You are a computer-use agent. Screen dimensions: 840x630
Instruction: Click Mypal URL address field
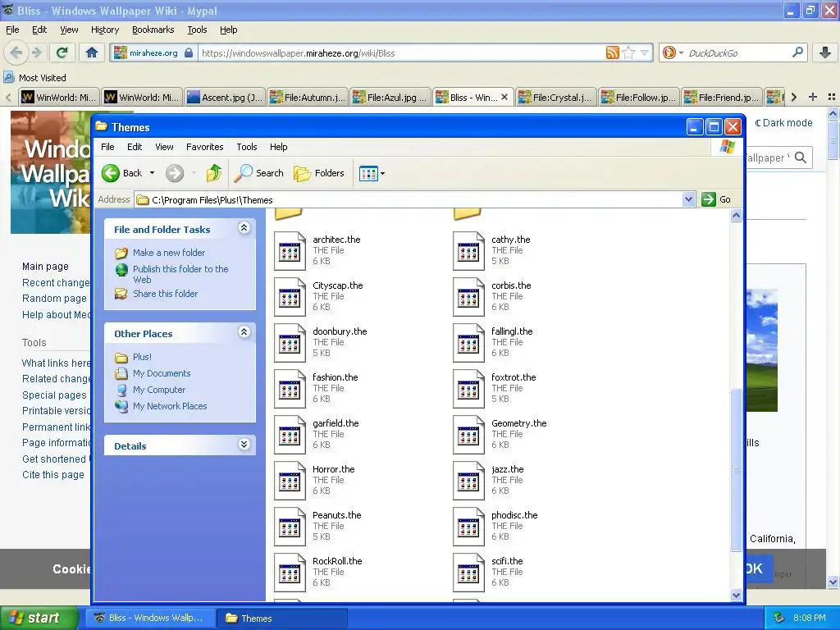[x=402, y=53]
